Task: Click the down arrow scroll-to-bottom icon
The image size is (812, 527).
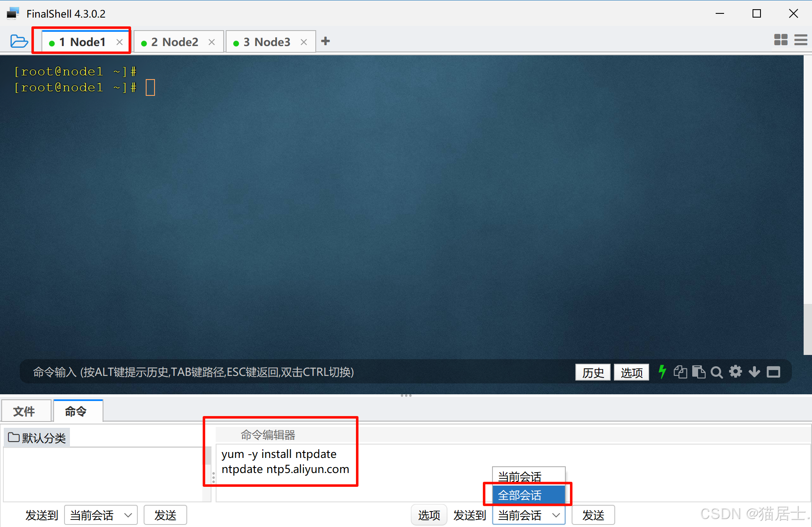Action: point(754,372)
